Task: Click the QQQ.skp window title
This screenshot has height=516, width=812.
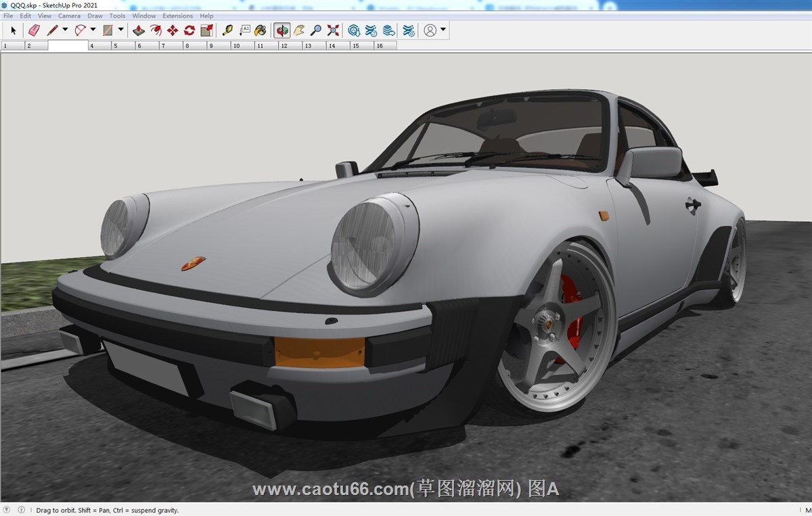Action: coord(54,5)
